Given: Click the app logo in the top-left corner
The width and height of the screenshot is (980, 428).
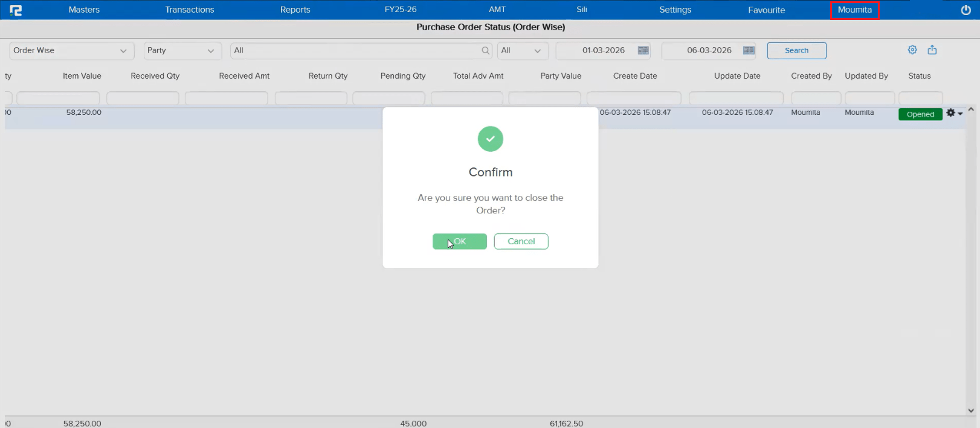Looking at the screenshot, I should pyautogui.click(x=16, y=10).
